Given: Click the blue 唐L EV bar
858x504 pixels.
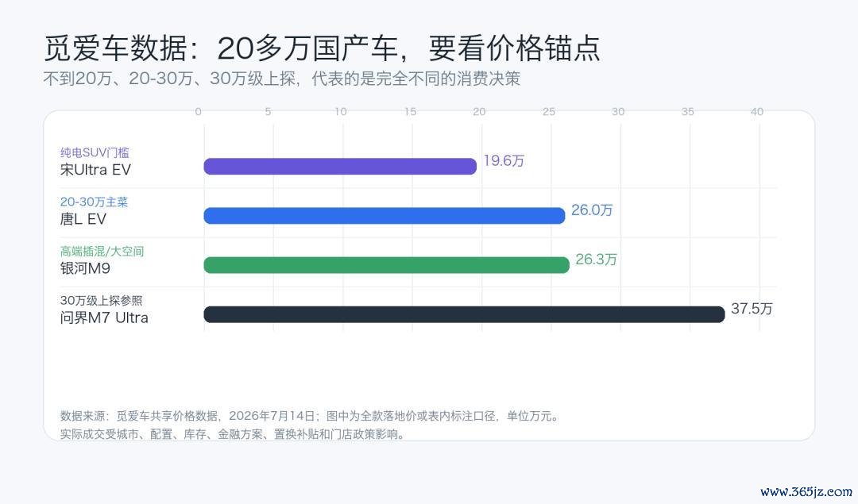Looking at the screenshot, I should (x=385, y=216).
